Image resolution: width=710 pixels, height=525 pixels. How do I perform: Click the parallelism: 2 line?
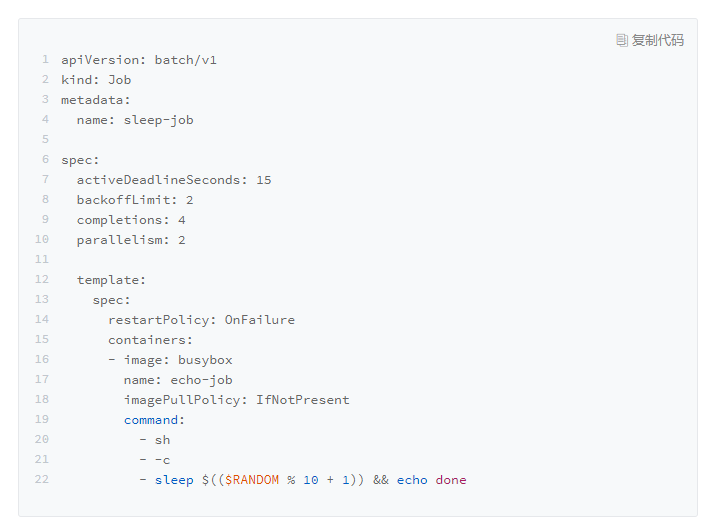131,240
